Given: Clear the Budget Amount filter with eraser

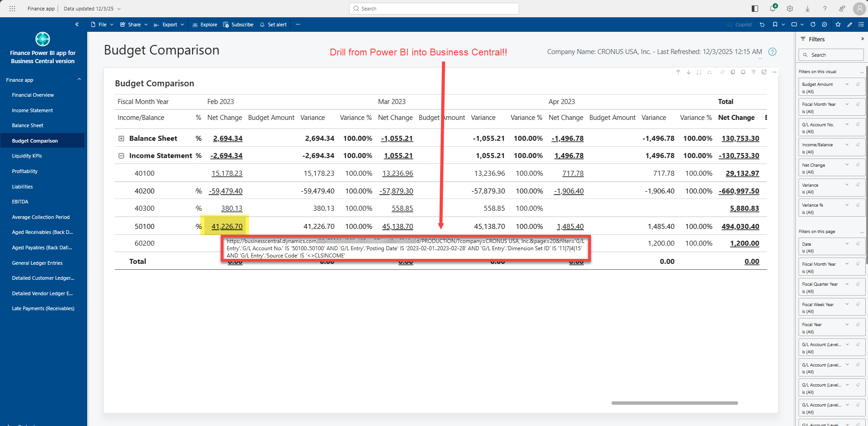Looking at the screenshot, I should pyautogui.click(x=858, y=84).
